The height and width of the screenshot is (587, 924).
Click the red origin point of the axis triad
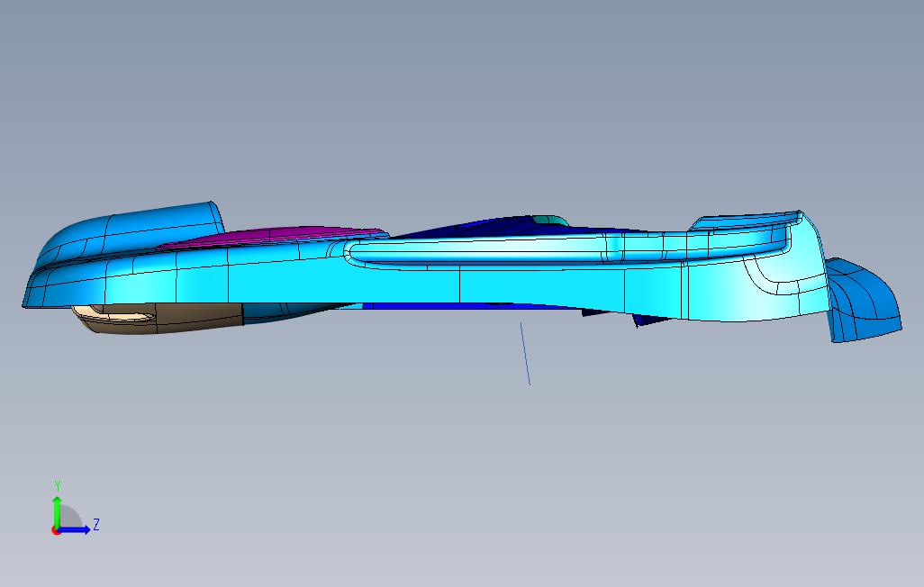tap(56, 530)
